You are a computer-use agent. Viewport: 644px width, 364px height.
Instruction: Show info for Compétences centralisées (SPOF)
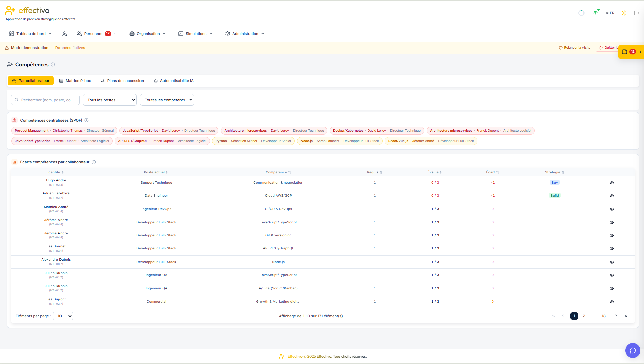[x=86, y=120]
